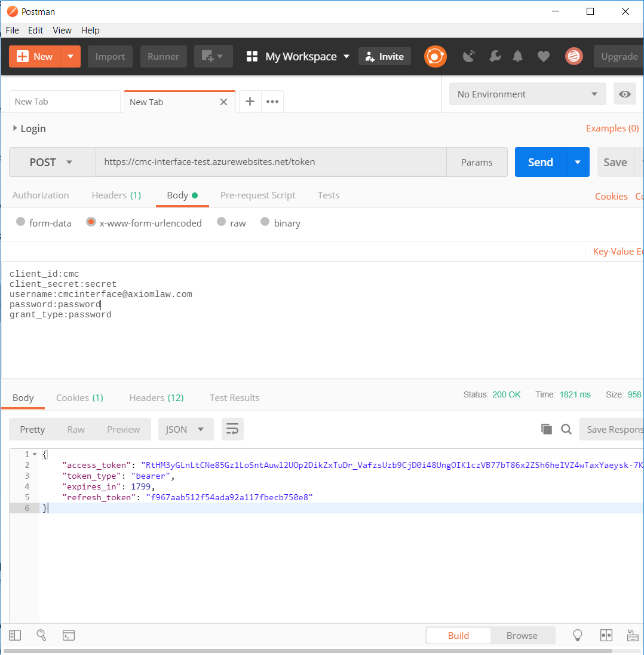Open the response Headers (12) tab

click(157, 398)
